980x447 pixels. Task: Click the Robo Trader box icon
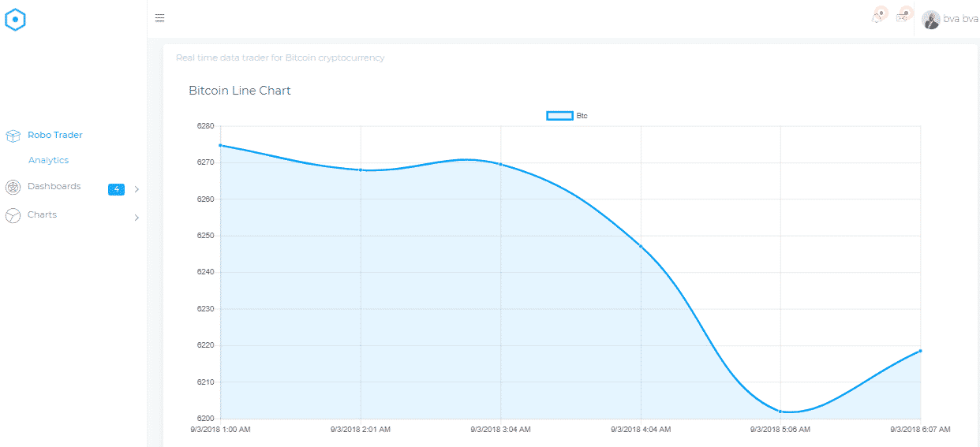[x=13, y=136]
